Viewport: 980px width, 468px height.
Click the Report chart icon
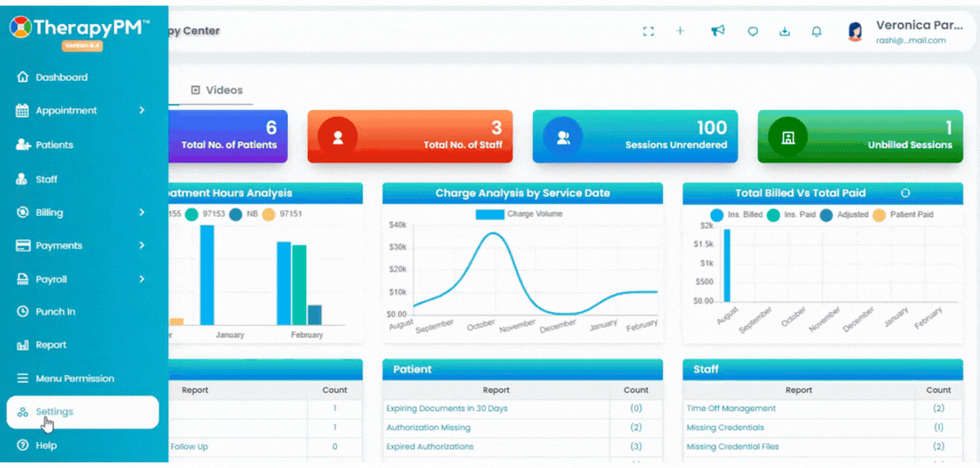click(22, 345)
